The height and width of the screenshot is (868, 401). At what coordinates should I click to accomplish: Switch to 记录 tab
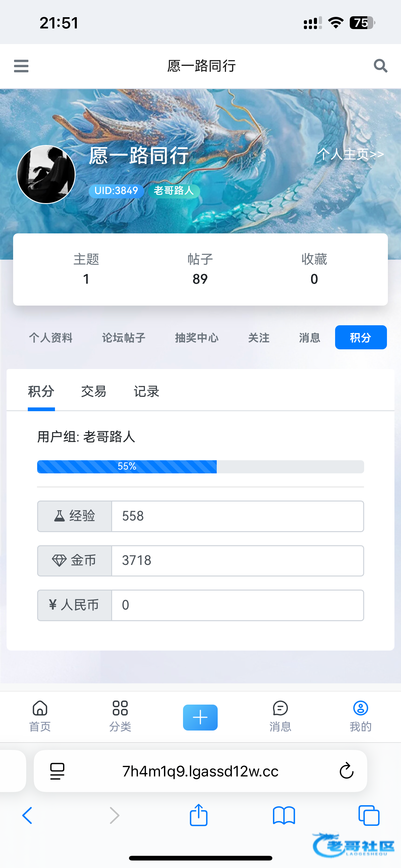(x=146, y=392)
